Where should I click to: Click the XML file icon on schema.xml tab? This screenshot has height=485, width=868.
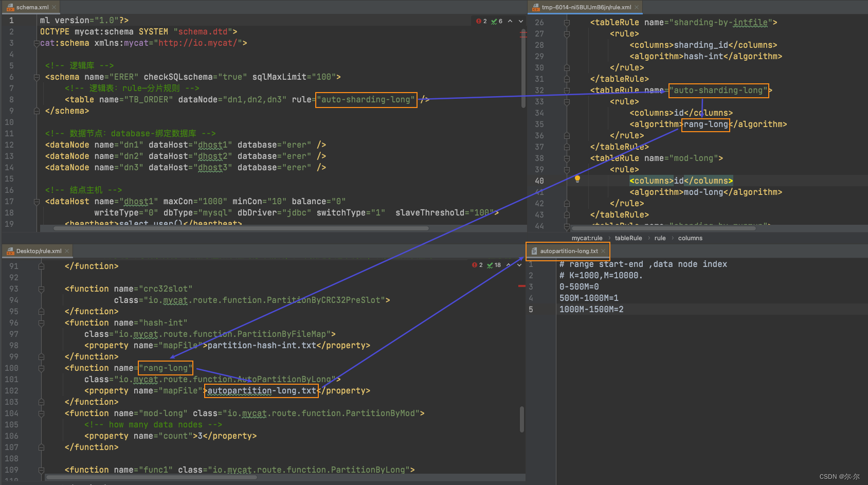click(10, 7)
